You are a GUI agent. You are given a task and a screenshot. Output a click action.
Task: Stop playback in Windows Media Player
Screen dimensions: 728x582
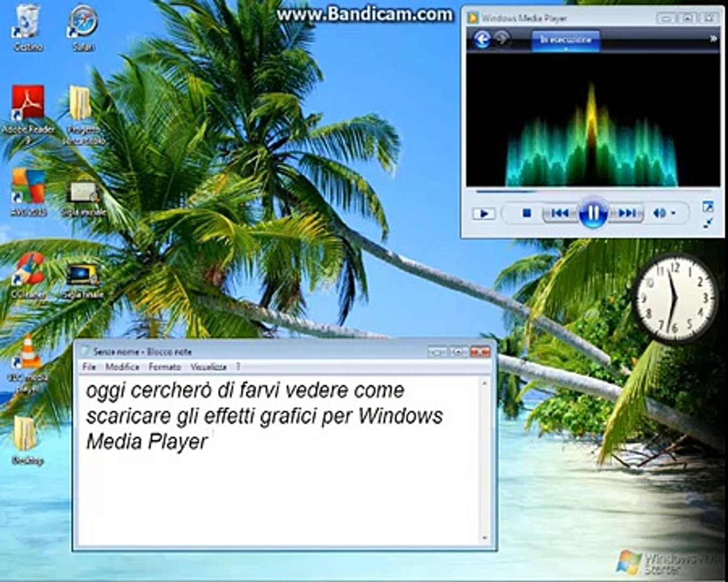[x=527, y=213]
